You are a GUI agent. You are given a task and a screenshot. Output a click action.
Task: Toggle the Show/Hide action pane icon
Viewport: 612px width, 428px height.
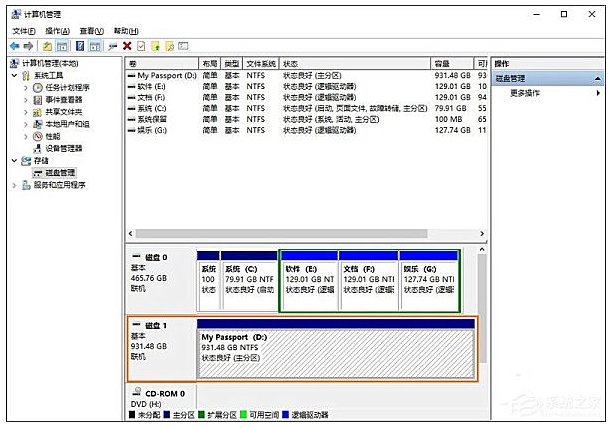pos(94,46)
